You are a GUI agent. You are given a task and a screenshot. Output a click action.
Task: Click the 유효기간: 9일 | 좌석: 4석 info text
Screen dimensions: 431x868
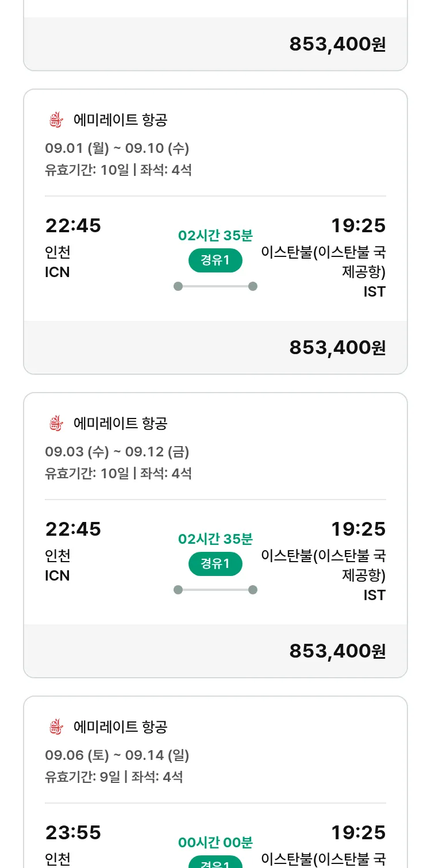pyautogui.click(x=114, y=777)
